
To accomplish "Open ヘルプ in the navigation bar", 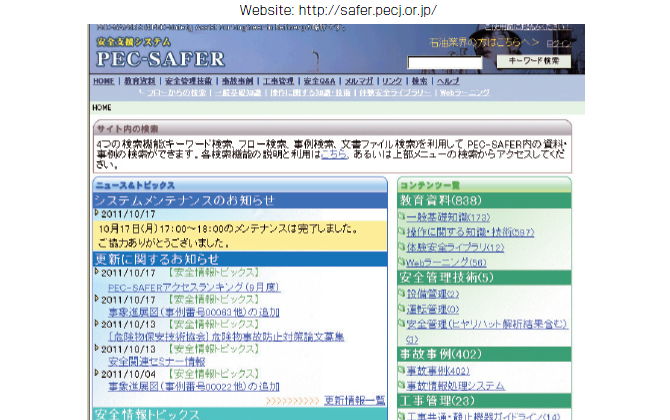I will pyautogui.click(x=448, y=81).
